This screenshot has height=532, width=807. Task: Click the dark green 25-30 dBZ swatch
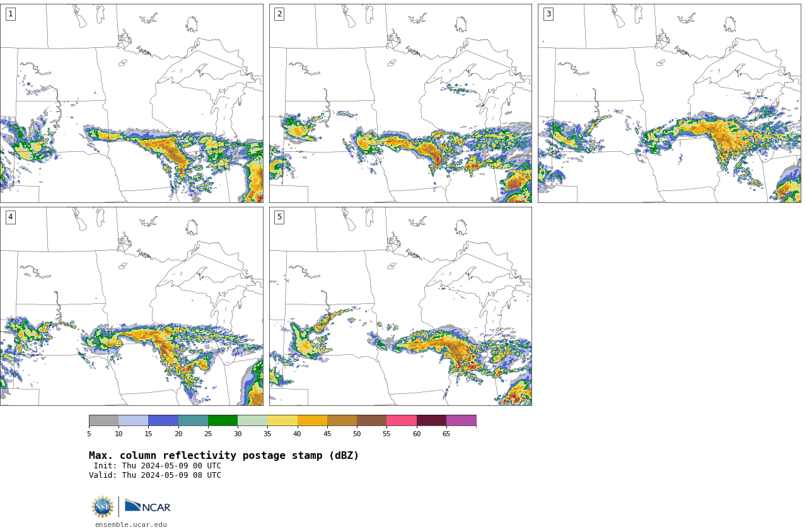pos(223,420)
